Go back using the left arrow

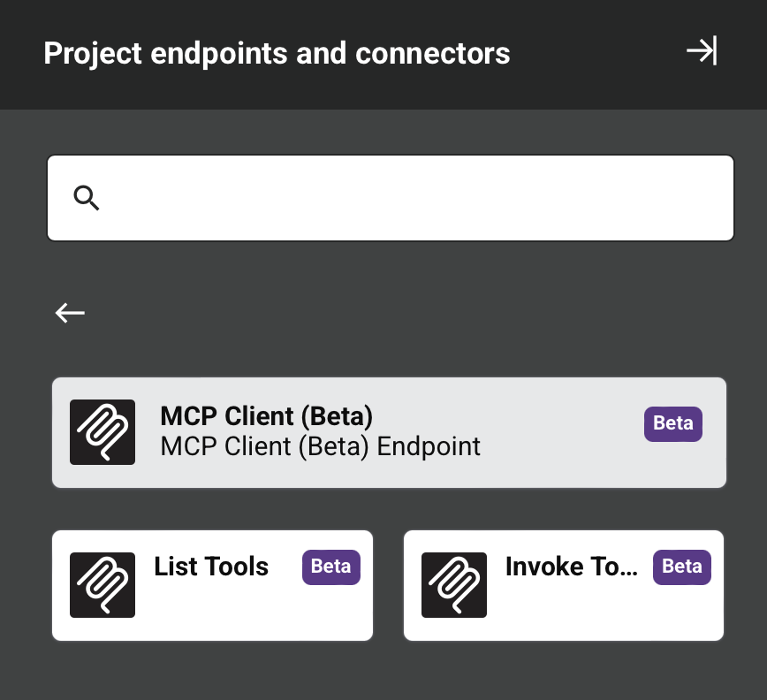tap(70, 312)
